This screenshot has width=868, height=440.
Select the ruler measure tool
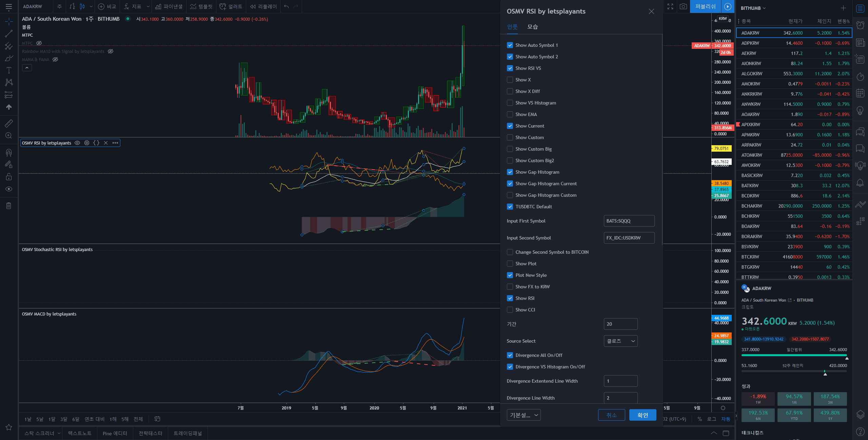(9, 123)
